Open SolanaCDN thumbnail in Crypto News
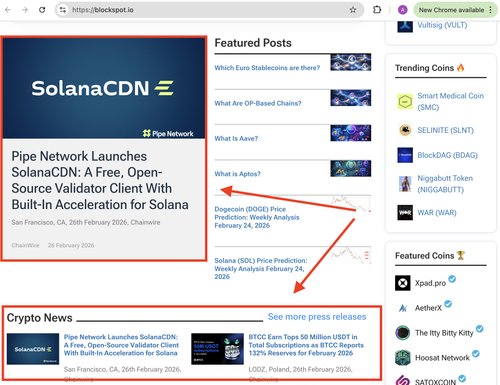500x385 pixels. coord(33,349)
